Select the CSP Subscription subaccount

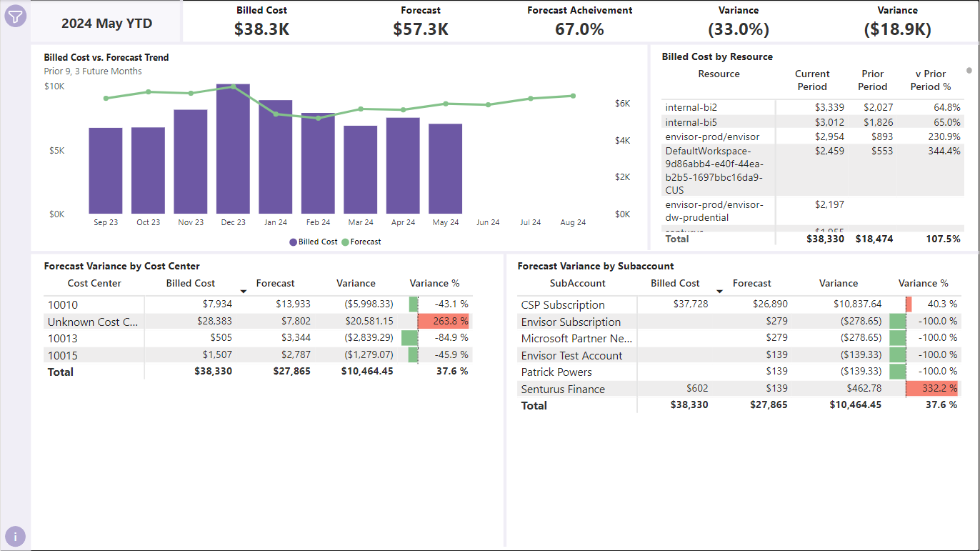739,304
